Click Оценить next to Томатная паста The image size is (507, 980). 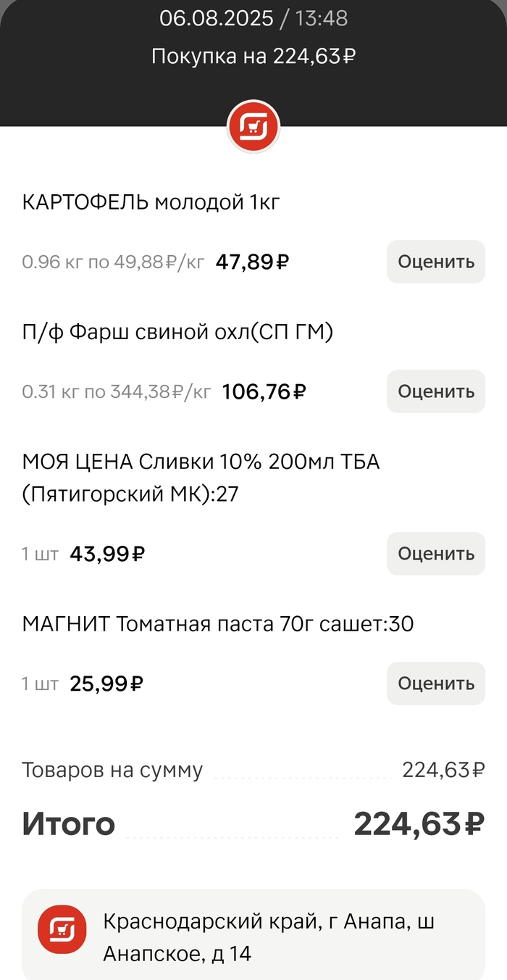pos(435,684)
